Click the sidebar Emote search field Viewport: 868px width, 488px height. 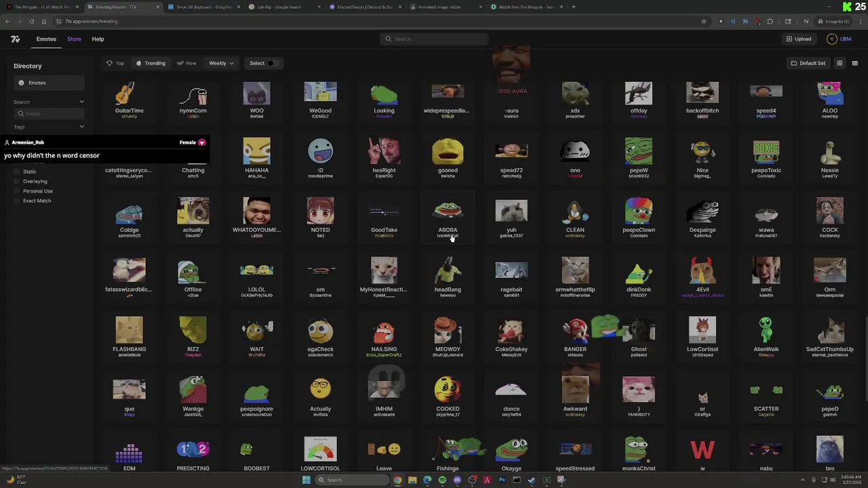coord(49,114)
